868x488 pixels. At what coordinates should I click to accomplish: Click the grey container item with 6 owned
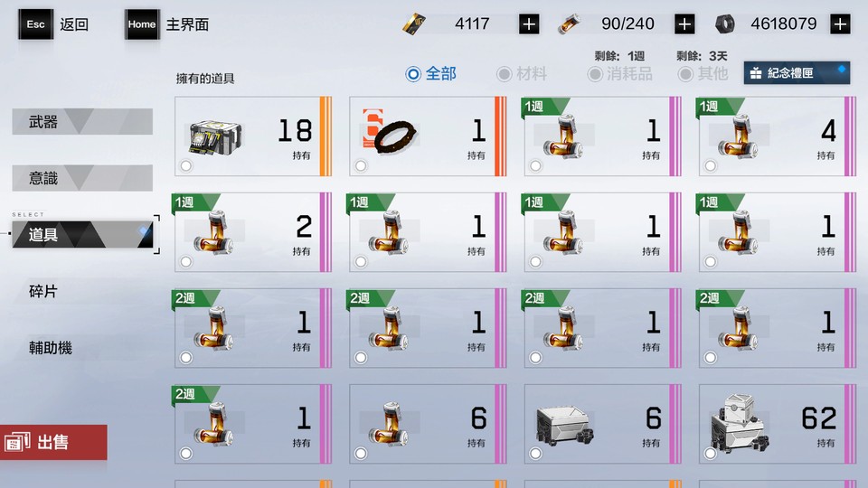[x=603, y=424]
